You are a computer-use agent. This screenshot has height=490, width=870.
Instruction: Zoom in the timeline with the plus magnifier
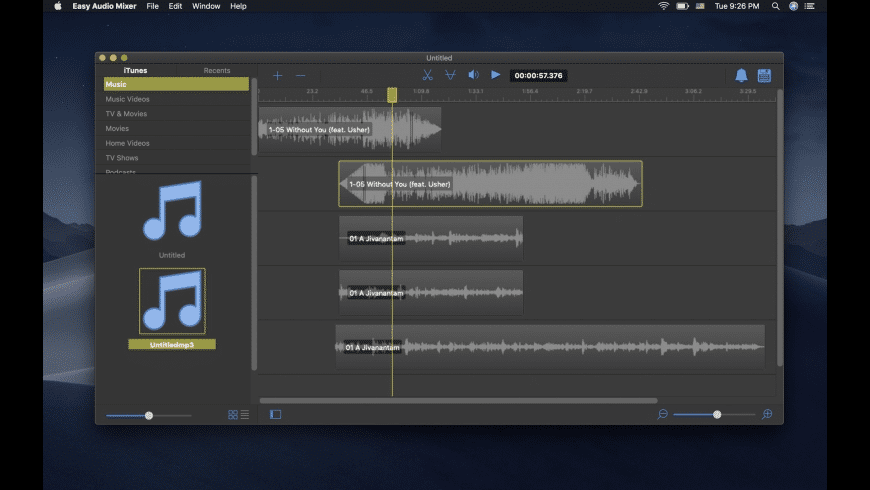click(x=767, y=414)
